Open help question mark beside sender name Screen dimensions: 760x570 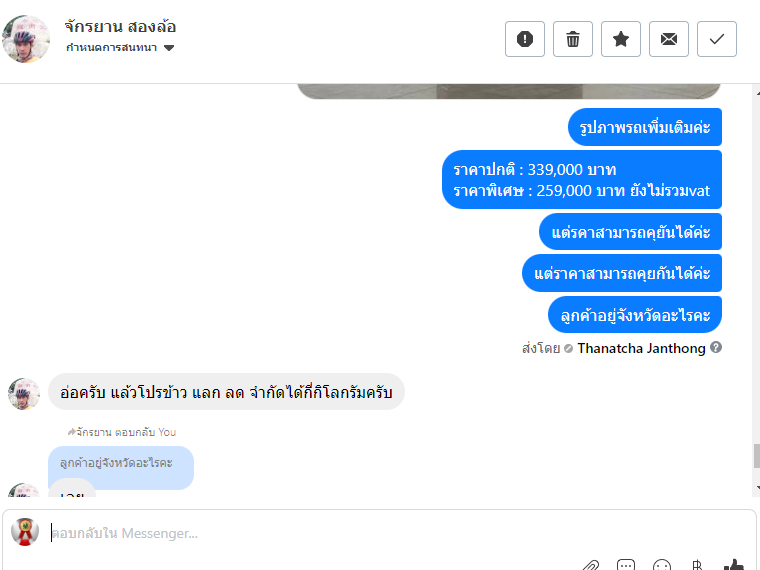pos(715,347)
